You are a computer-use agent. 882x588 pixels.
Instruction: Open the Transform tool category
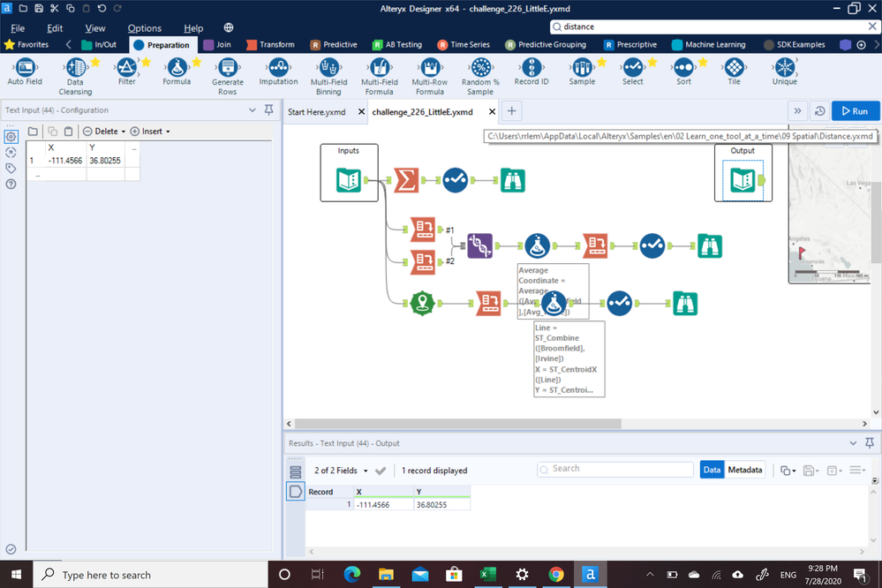(x=271, y=44)
